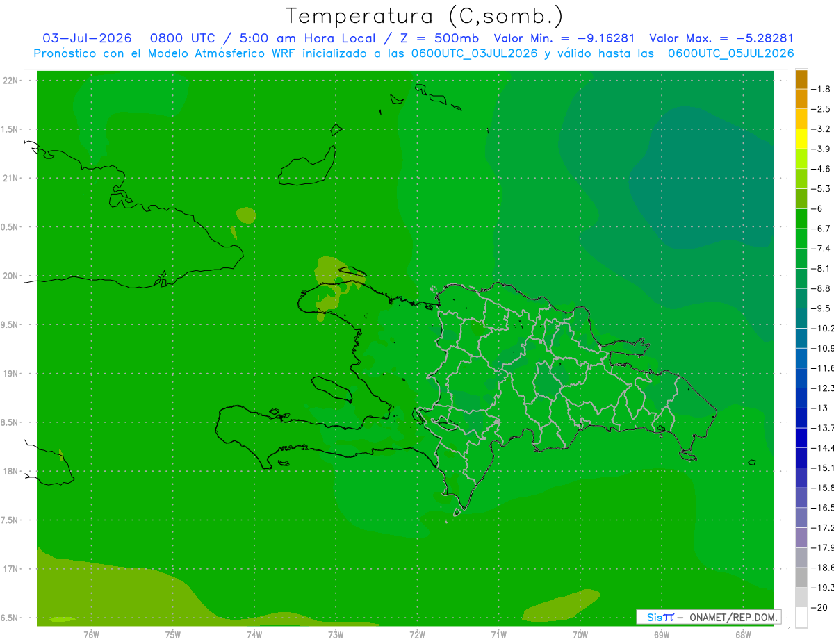Select the "Z = 500mb" level label
The image size is (834, 644).
point(436,38)
